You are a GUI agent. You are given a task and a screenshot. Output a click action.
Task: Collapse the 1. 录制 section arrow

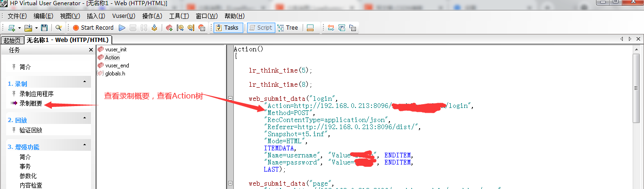point(84,82)
